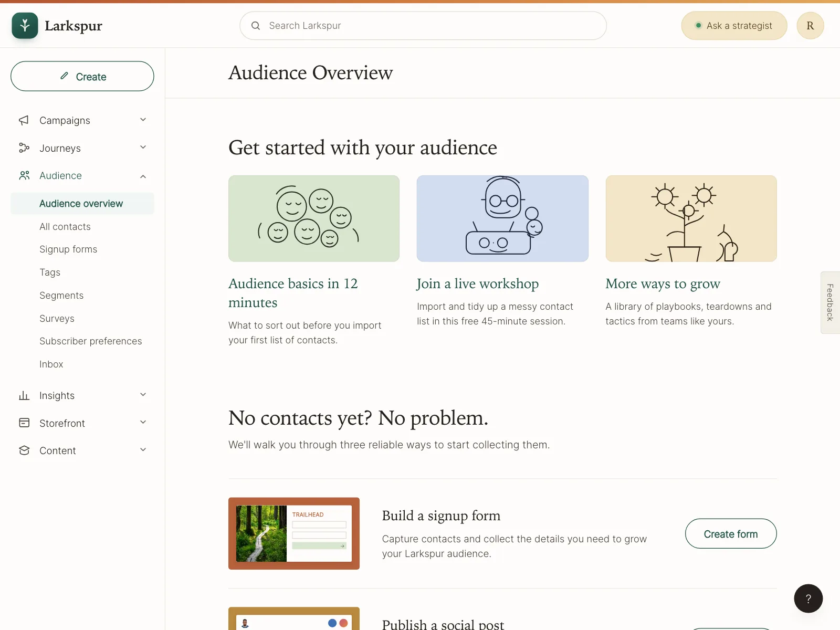Click the Audience Overview page title
Screen dimensions: 840x630
pos(310,72)
